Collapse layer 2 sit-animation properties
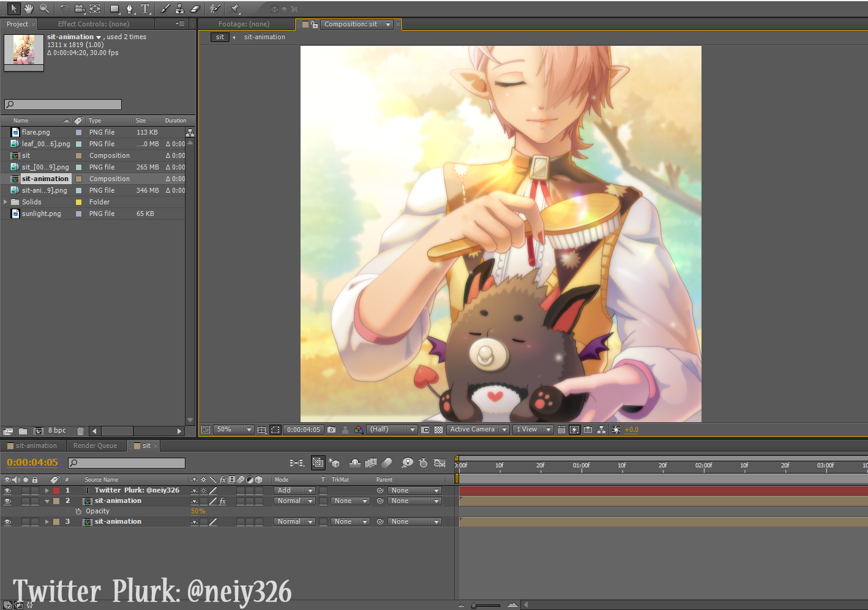The height and width of the screenshot is (610, 868). 47,501
